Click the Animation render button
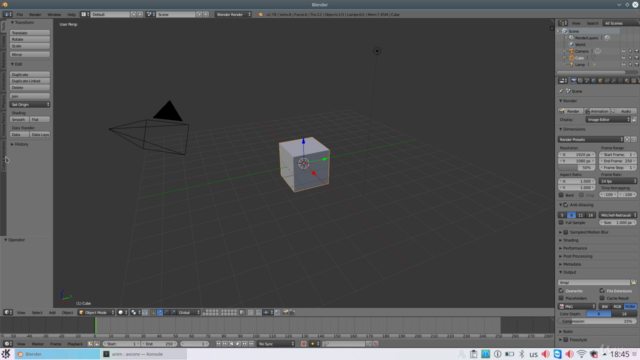 click(597, 111)
